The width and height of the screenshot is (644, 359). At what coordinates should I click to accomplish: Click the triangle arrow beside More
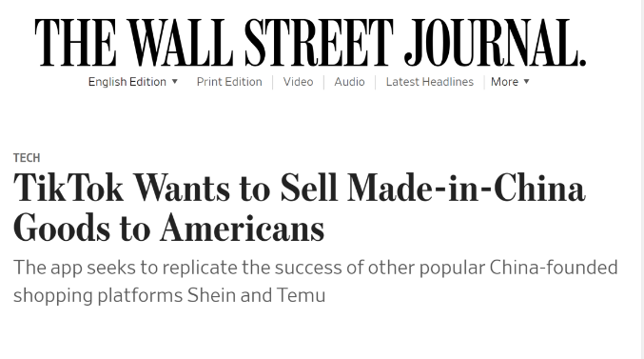pyautogui.click(x=527, y=82)
